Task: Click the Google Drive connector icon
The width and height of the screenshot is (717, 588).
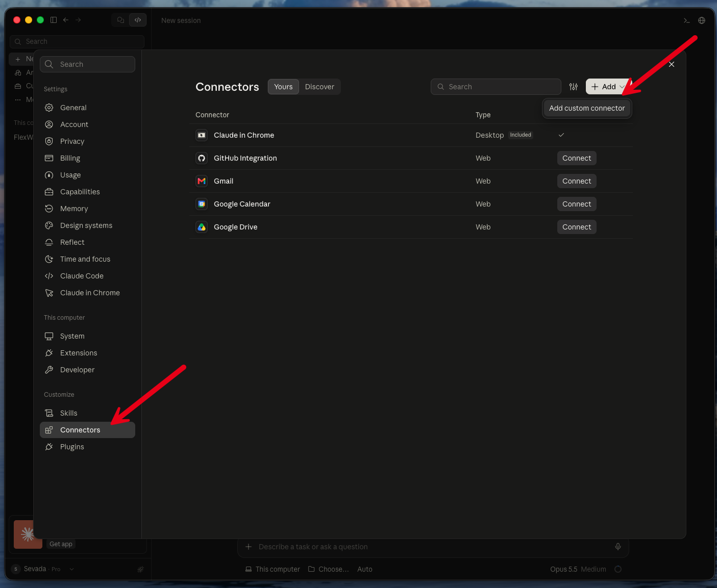Action: [202, 227]
